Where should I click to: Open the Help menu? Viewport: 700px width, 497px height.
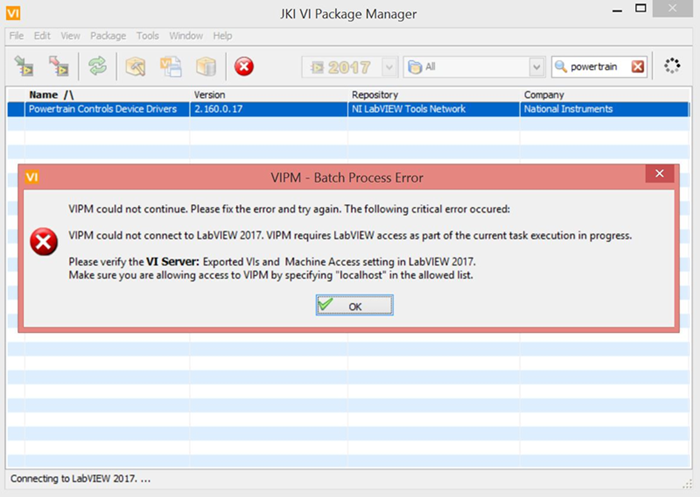click(222, 36)
